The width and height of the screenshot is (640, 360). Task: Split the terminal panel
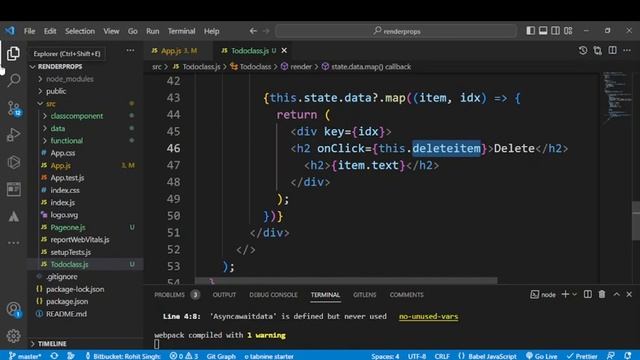click(x=588, y=294)
